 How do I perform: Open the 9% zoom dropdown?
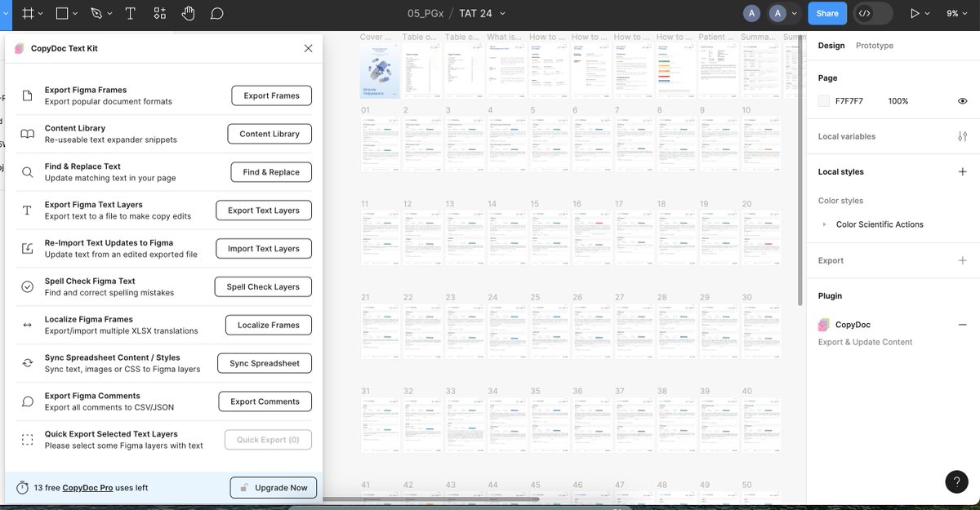point(957,14)
